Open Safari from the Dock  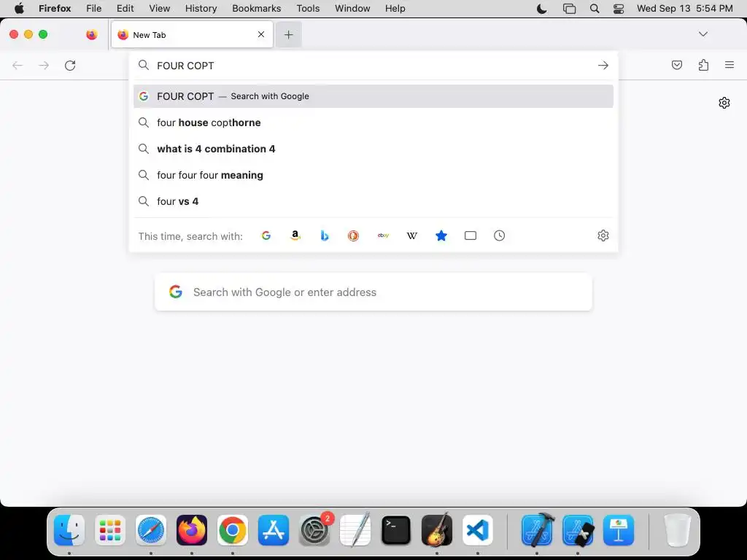click(151, 530)
